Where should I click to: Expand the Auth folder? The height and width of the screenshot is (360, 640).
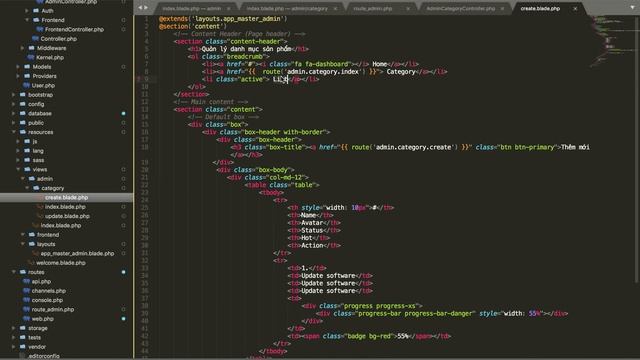click(x=27, y=11)
